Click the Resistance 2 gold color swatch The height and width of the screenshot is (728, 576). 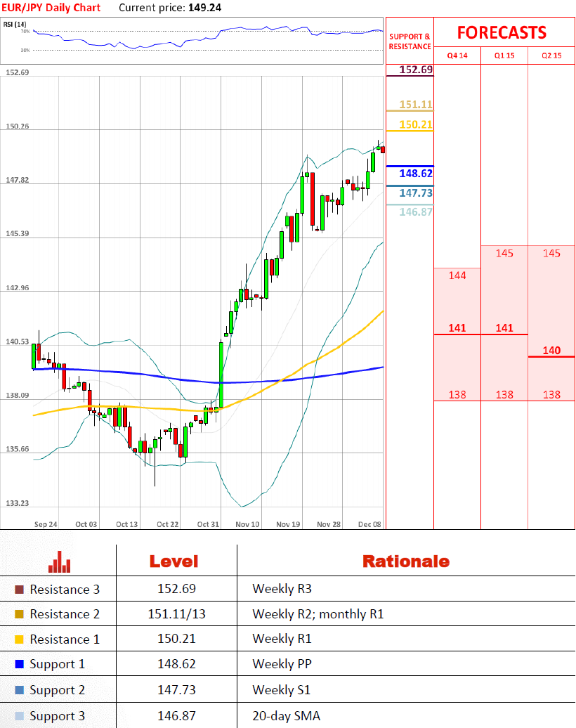(x=19, y=614)
